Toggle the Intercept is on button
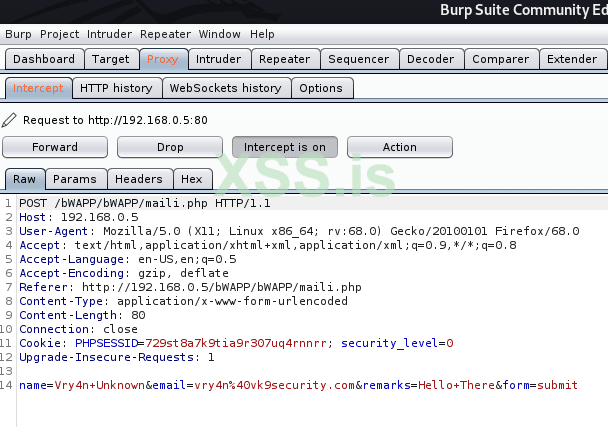This screenshot has height=427, width=608. pyautogui.click(x=284, y=147)
